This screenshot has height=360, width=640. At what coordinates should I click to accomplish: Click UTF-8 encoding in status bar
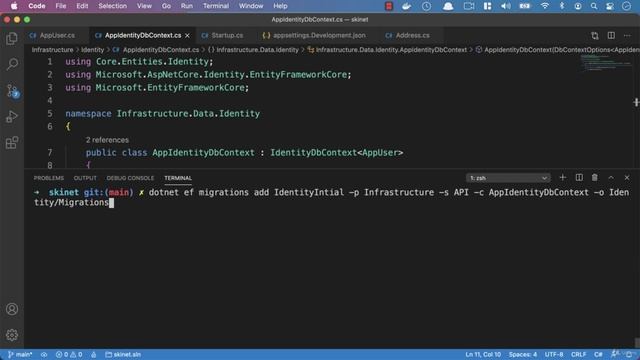[x=554, y=354]
